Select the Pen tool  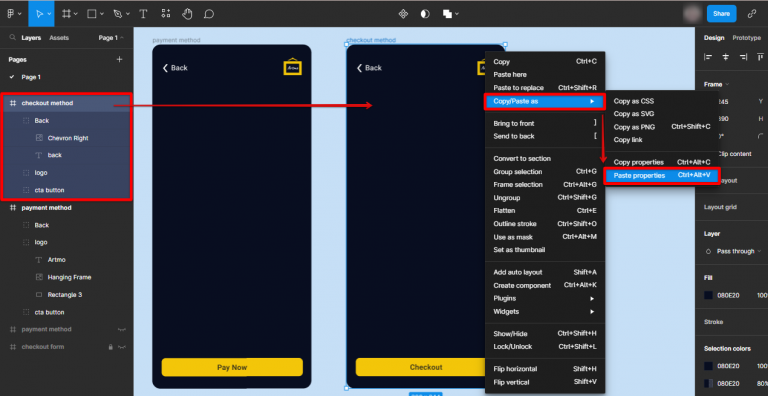[x=118, y=14]
